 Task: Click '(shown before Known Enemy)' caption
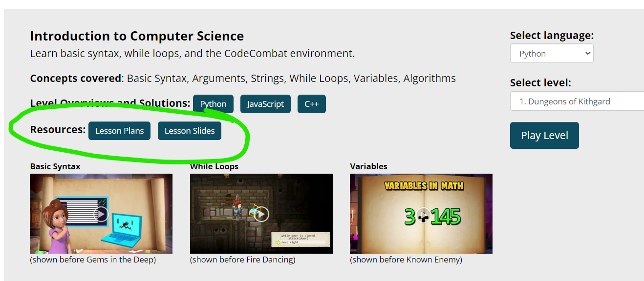[406, 260]
